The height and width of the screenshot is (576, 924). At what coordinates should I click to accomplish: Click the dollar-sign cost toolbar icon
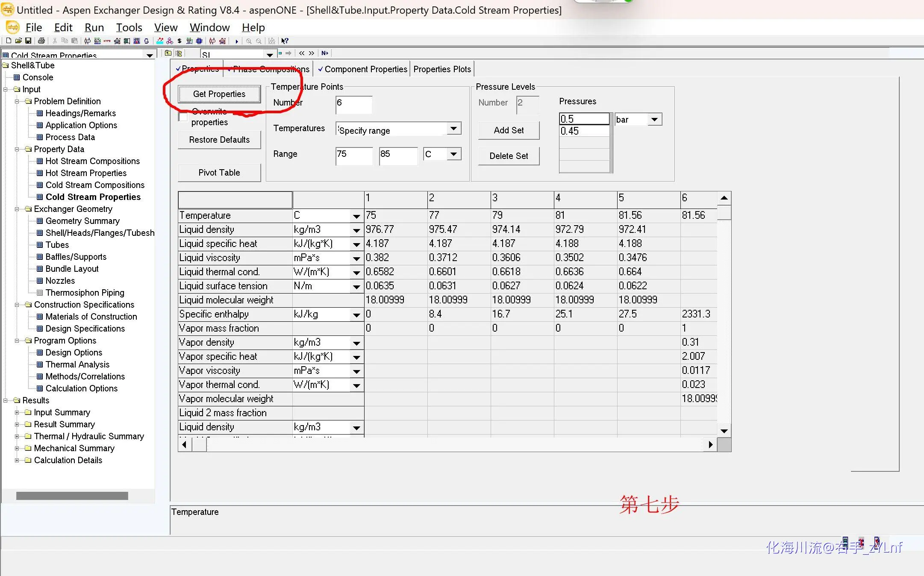180,41
